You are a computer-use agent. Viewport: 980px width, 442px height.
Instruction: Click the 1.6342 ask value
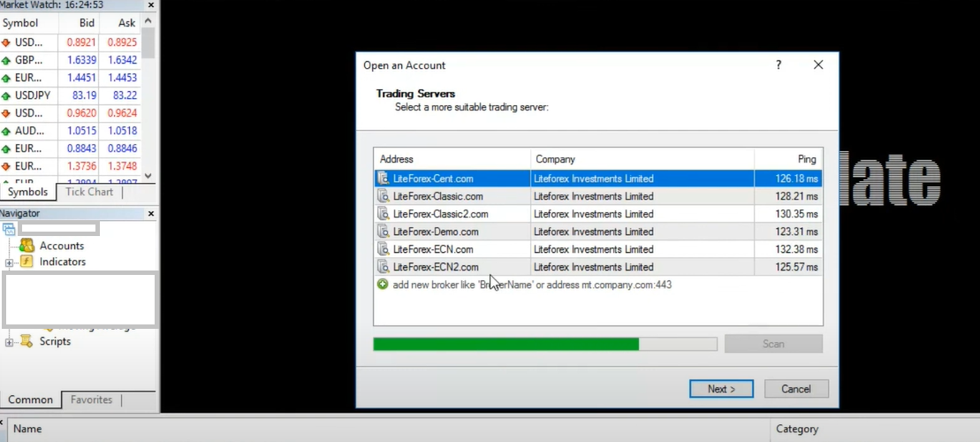(122, 61)
